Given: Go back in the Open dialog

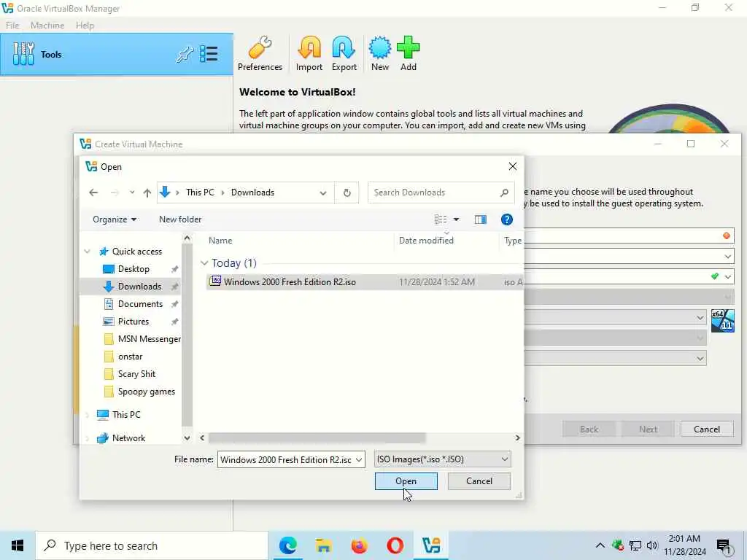Looking at the screenshot, I should pos(93,192).
